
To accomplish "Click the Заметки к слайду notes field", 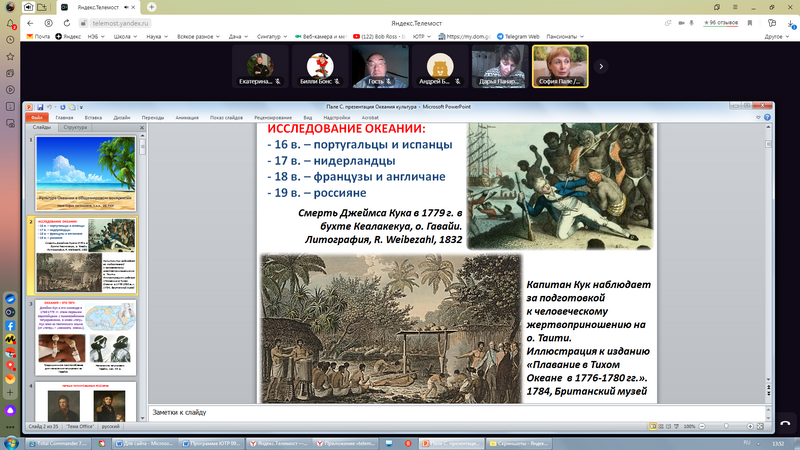I will (x=457, y=412).
